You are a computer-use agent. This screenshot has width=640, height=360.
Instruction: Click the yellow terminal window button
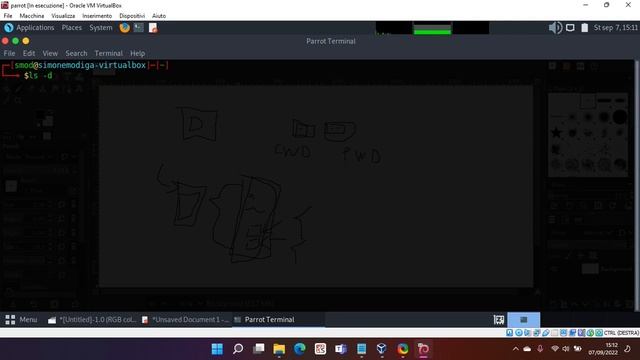pyautogui.click(x=26, y=41)
